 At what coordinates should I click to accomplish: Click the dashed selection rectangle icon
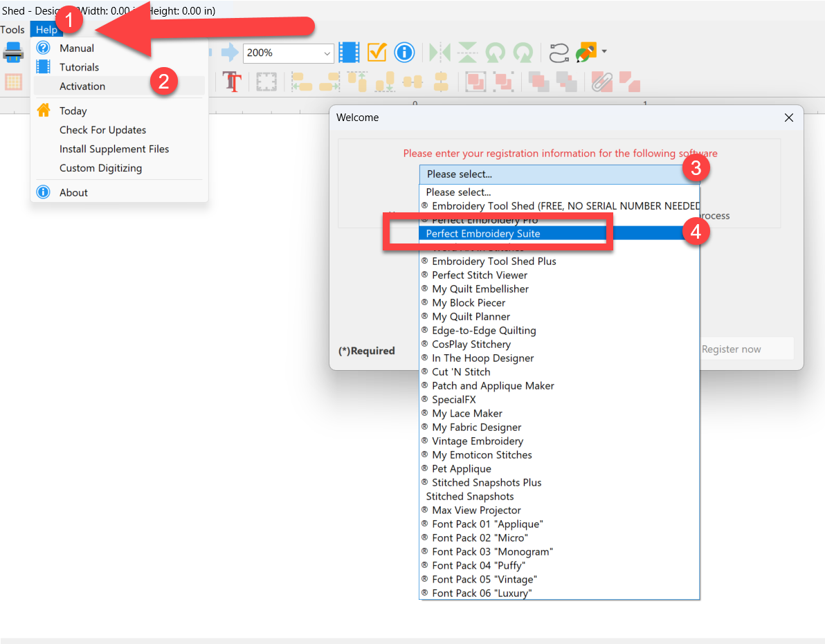pyautogui.click(x=266, y=82)
